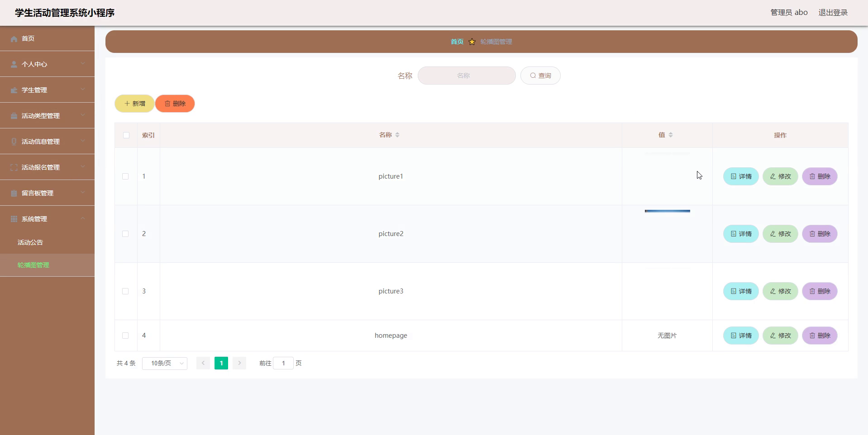Expand the 个人中心 menu chevron
Screen dimensions: 868x435
[83, 64]
